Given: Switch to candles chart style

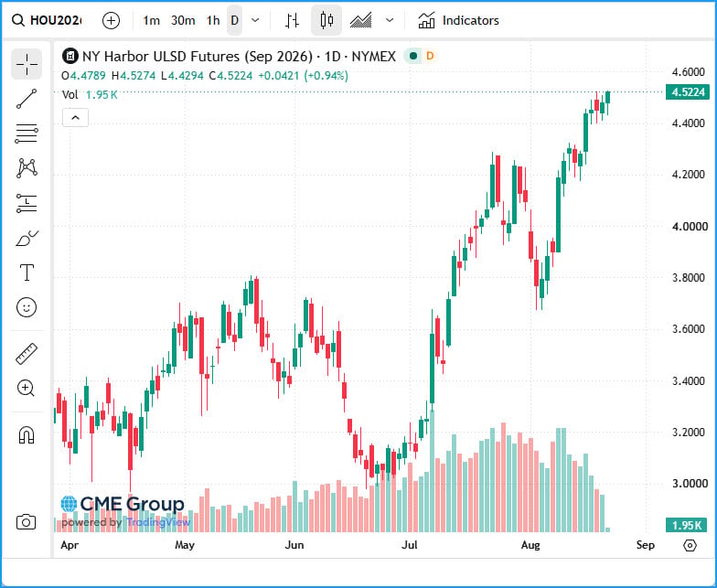Looking at the screenshot, I should click(x=326, y=20).
